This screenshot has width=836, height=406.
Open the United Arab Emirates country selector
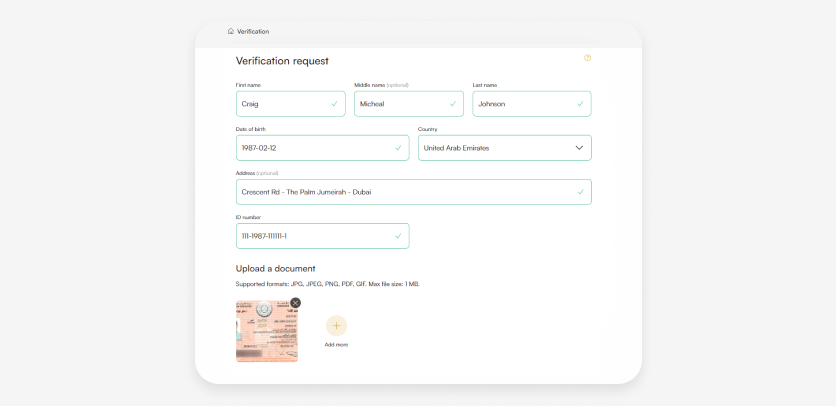tap(490, 148)
